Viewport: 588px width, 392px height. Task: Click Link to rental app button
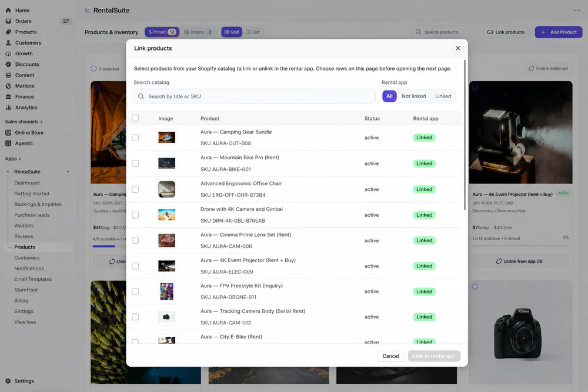click(434, 356)
